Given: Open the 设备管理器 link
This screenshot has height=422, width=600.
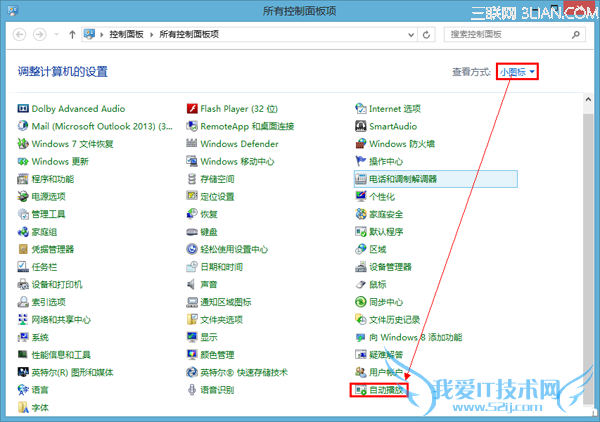Looking at the screenshot, I should tap(390, 267).
